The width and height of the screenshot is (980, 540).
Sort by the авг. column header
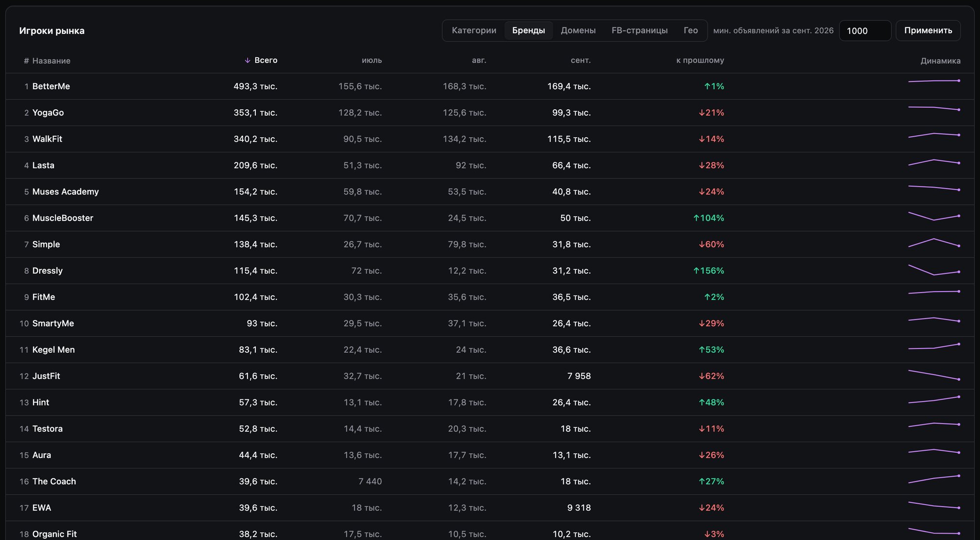[x=479, y=60]
